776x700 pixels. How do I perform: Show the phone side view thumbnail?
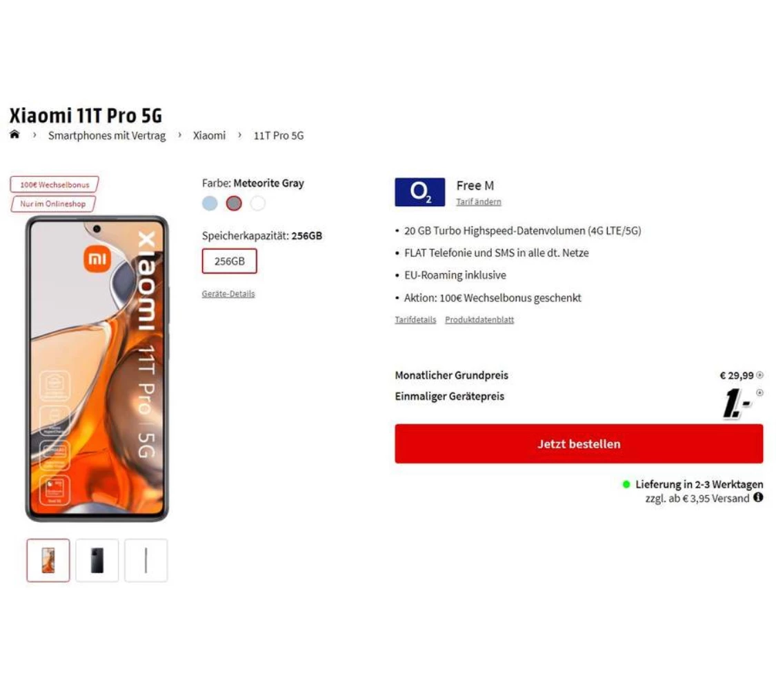tap(146, 561)
